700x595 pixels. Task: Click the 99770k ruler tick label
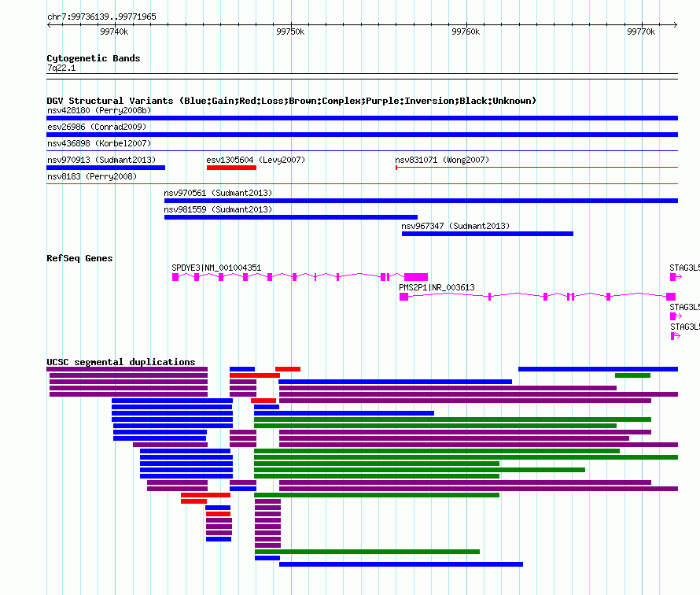click(x=641, y=31)
